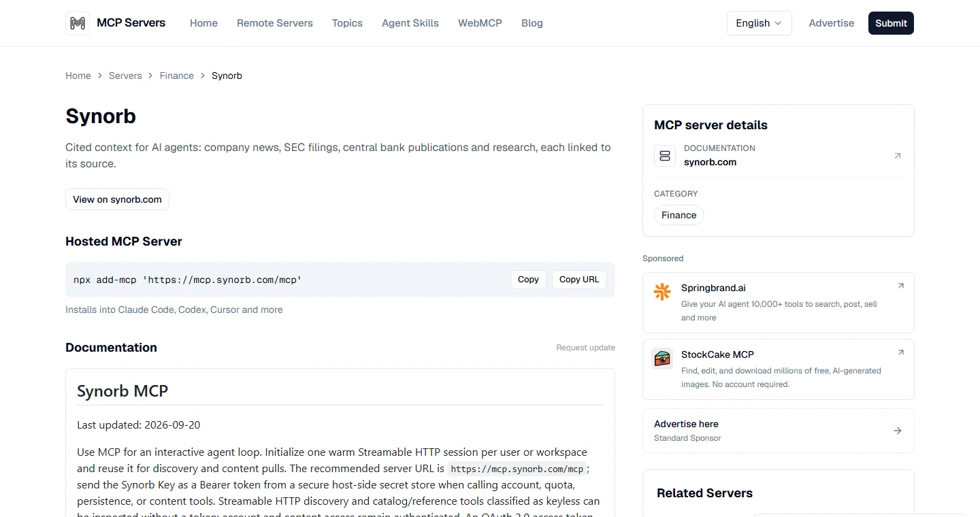980x517 pixels.
Task: Click the npx add-mcp command text
Action: pos(187,280)
